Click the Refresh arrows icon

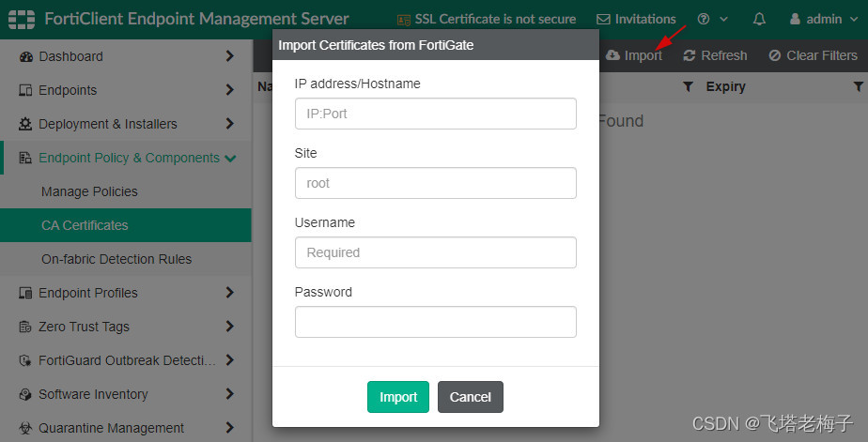pos(690,55)
